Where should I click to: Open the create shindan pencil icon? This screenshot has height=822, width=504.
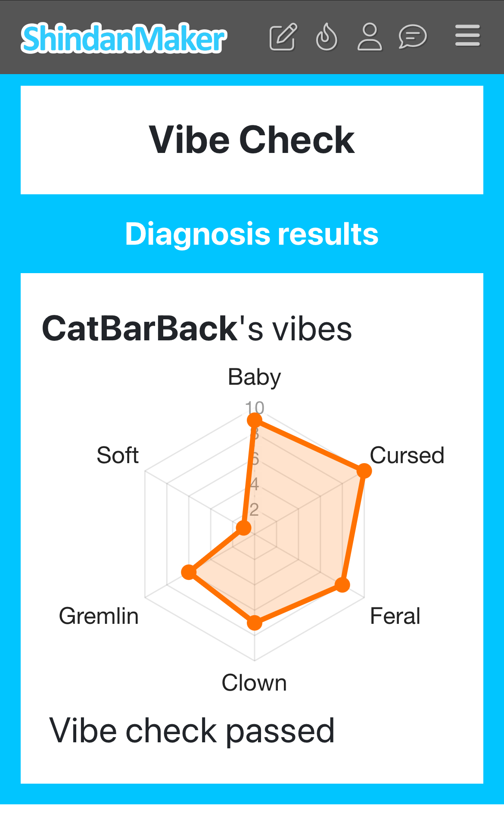point(283,37)
